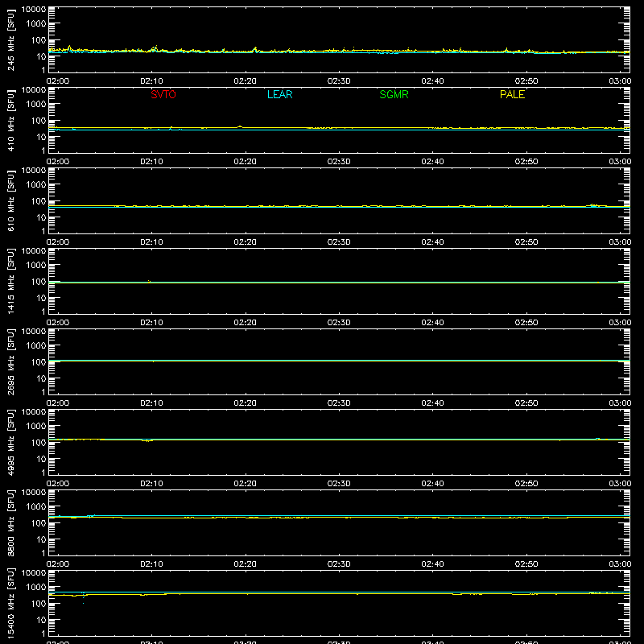Viewport: 644px width, 644px height.
Task: Click 02:10 time label under 245 MHz plot
Action: click(x=151, y=81)
